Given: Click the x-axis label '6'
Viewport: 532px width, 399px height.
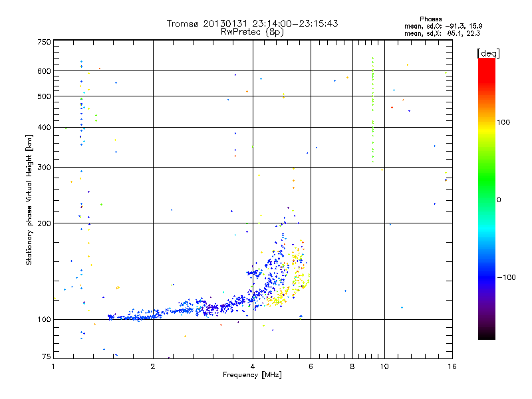Looking at the screenshot, I should click(311, 366).
